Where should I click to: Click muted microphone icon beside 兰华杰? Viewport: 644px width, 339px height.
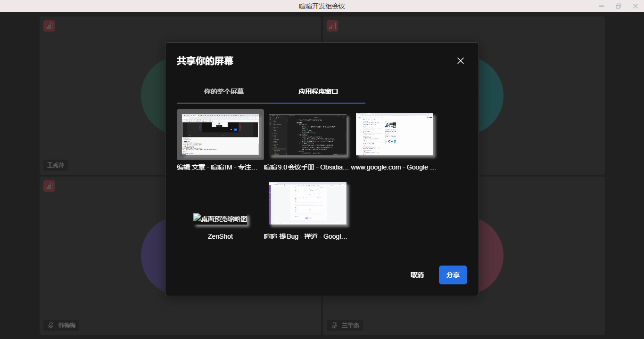pyautogui.click(x=334, y=325)
